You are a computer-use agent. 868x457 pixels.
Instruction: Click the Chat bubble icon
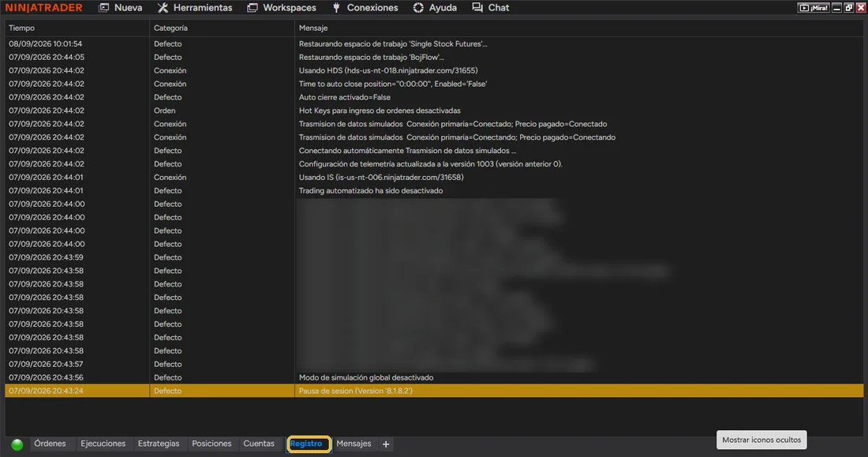(x=477, y=8)
